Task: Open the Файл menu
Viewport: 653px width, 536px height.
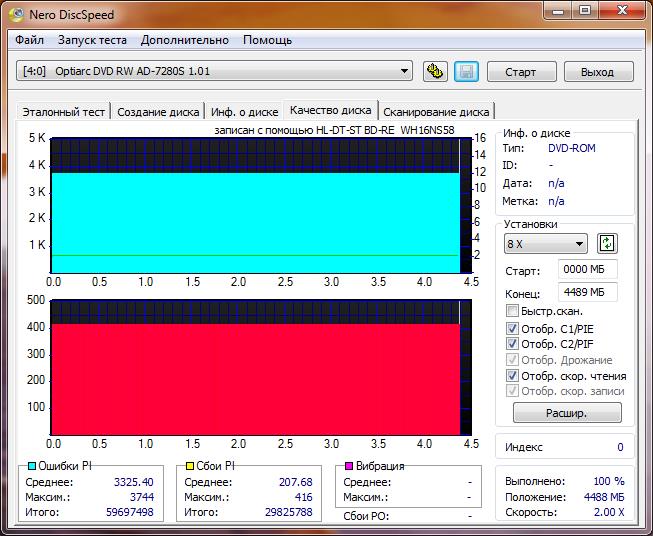Action: 30,40
